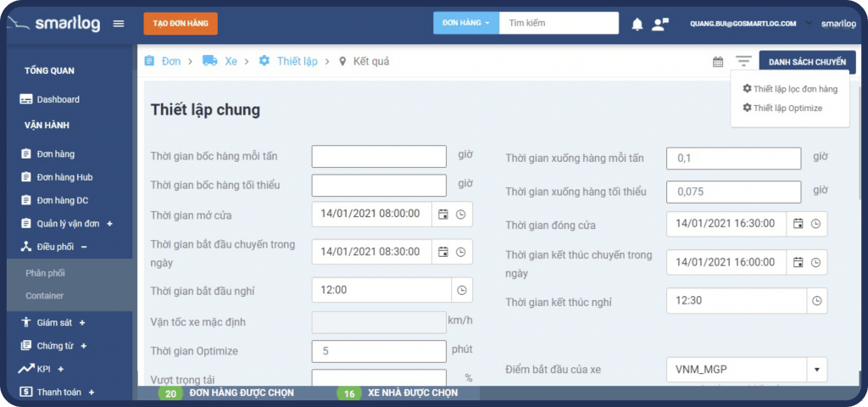Choose Thiết lập lọc đơn hàng option
Screen dimensions: 868x407
(x=789, y=89)
